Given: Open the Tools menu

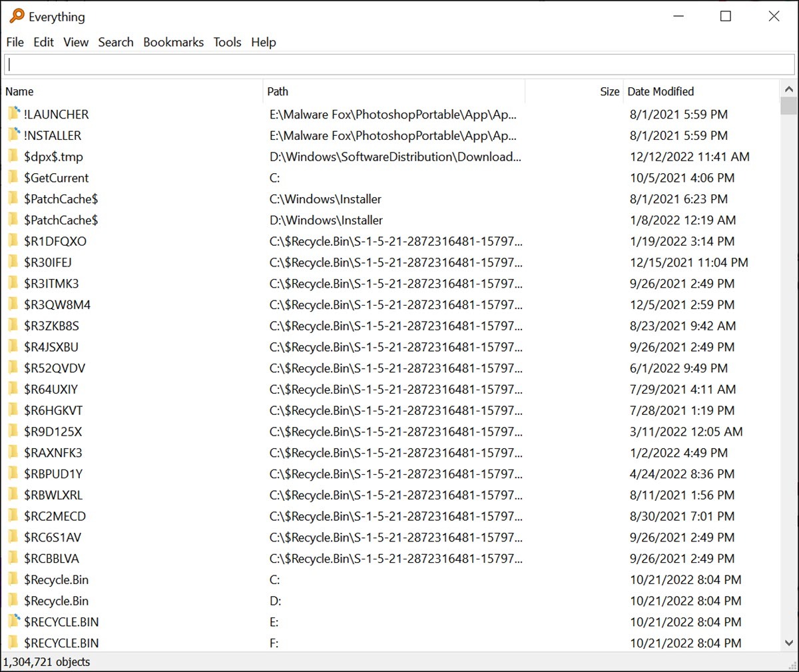Looking at the screenshot, I should coord(227,42).
